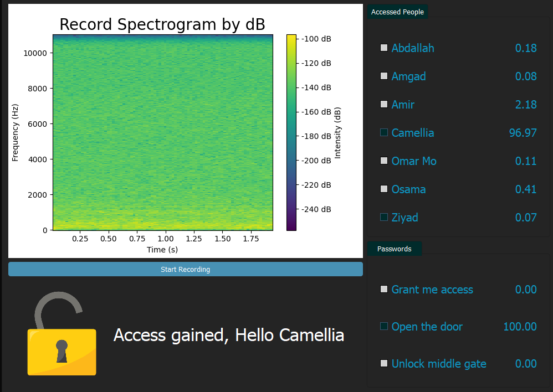
Task: Toggle the Abdallah checkbox
Action: click(x=384, y=48)
